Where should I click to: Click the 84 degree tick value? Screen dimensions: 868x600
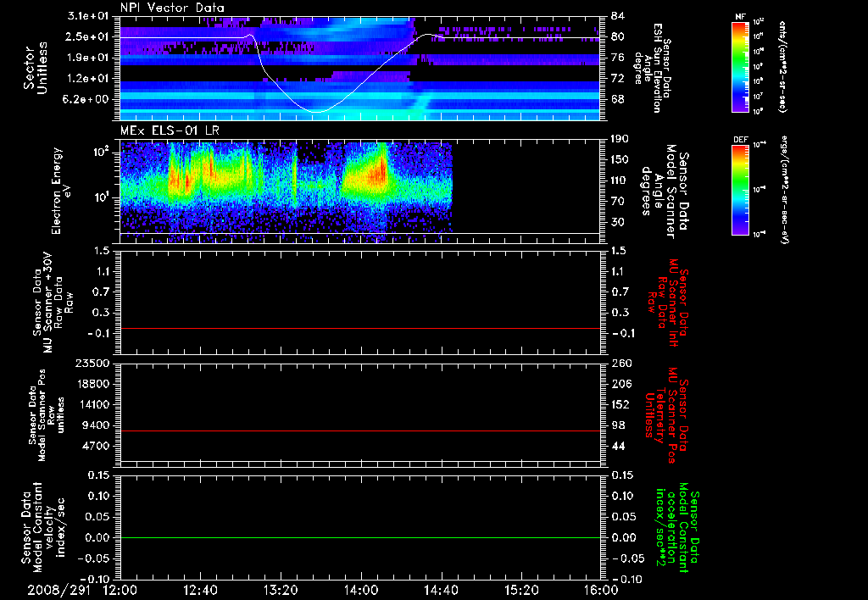click(618, 16)
